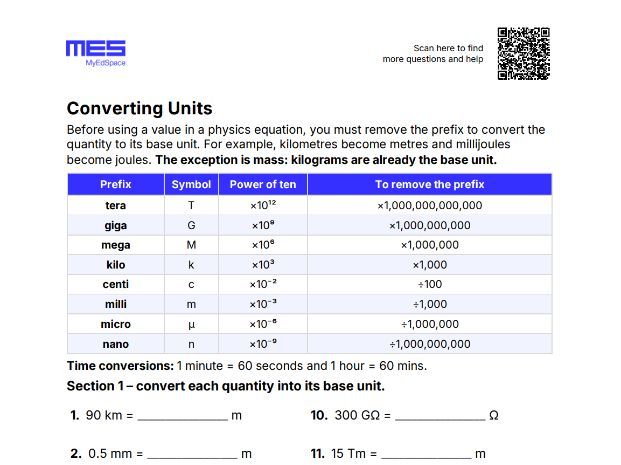This screenshot has height=465, width=621.
Task: Click the symbol 'µ' cell
Action: [x=191, y=324]
